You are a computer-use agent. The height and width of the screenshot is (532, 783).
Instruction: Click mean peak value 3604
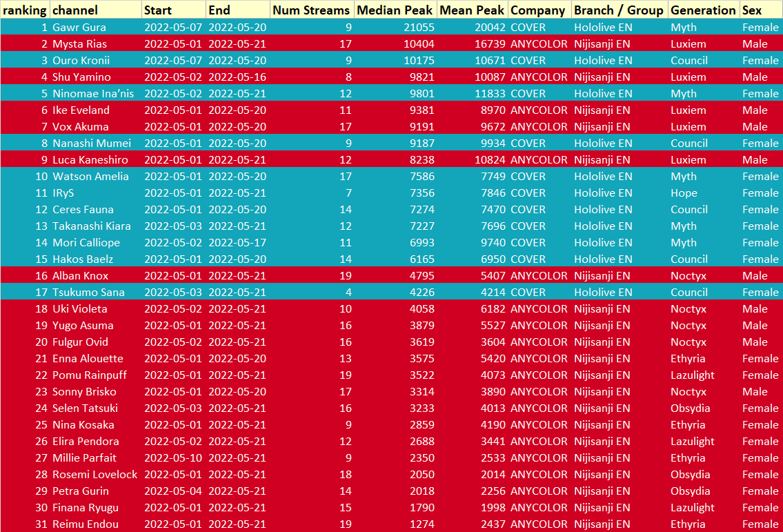493,342
